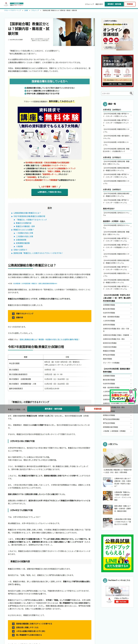Click the LINE 友だち登録する guidebook banner

[117, 553]
